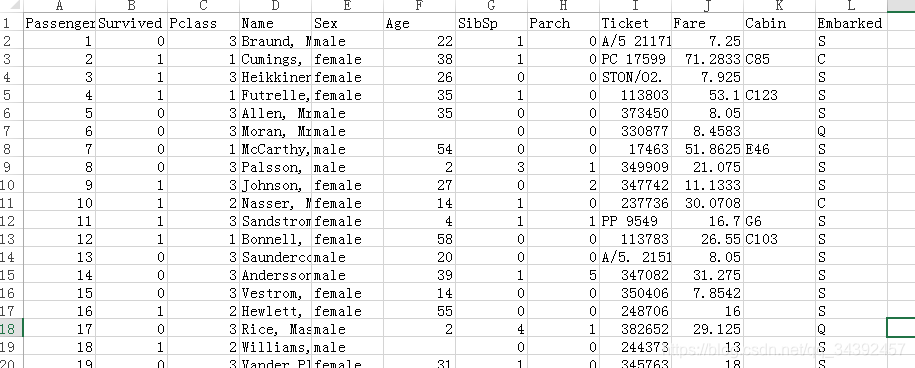Screen dimensions: 915x368
Task: Select cabin cell E46
Action: (x=780, y=149)
